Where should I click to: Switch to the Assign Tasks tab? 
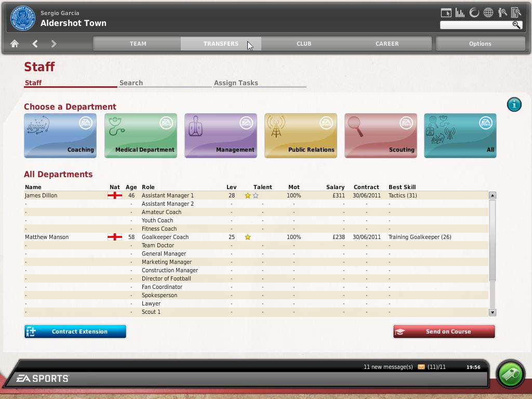pos(236,83)
